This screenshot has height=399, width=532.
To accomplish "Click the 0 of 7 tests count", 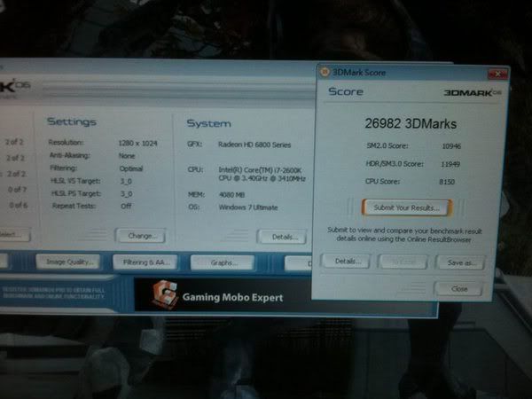I will coord(18,190).
